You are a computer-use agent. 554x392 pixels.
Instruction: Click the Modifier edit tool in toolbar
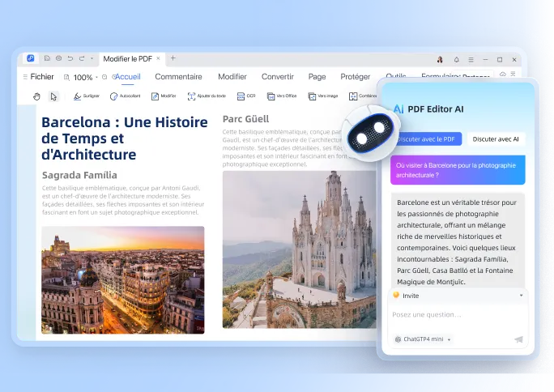(x=164, y=96)
